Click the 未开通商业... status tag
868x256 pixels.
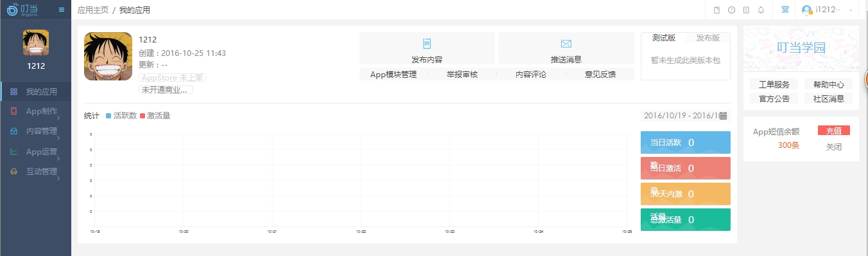coord(166,89)
